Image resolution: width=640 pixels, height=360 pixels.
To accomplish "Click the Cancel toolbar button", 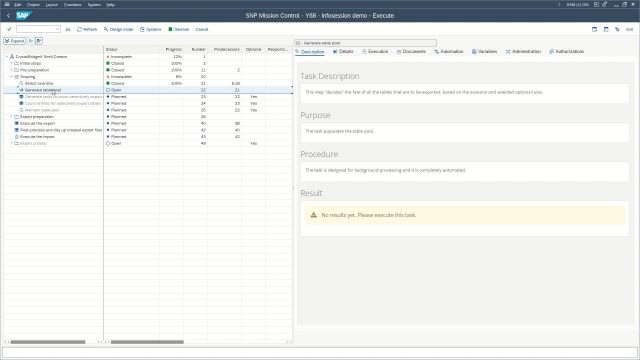I will [202, 29].
